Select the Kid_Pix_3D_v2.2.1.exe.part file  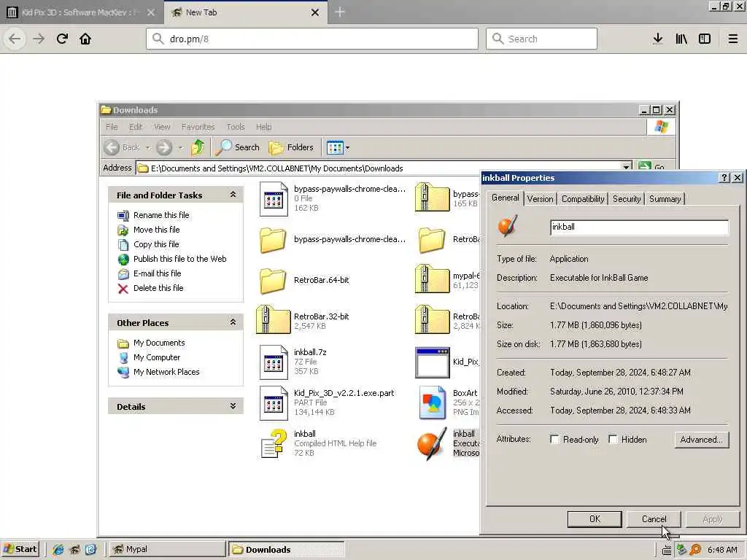(x=328, y=402)
